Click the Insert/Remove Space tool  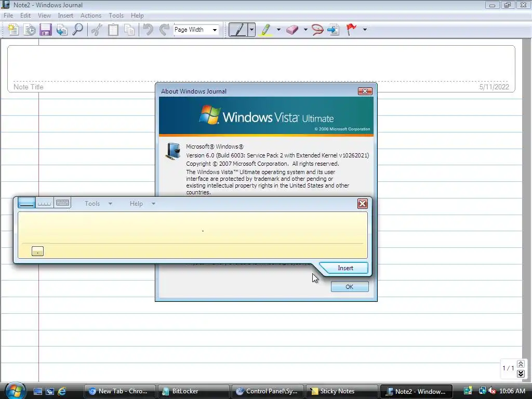334,30
